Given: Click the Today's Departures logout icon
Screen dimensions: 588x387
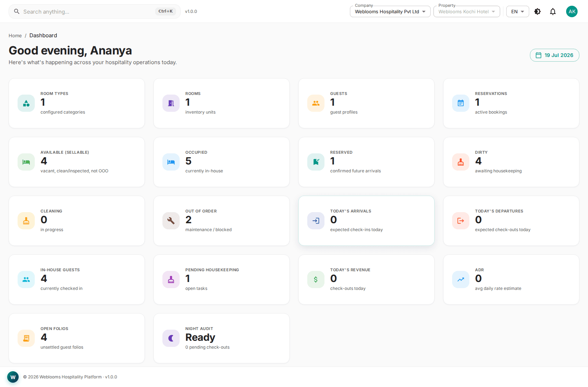Looking at the screenshot, I should [461, 221].
